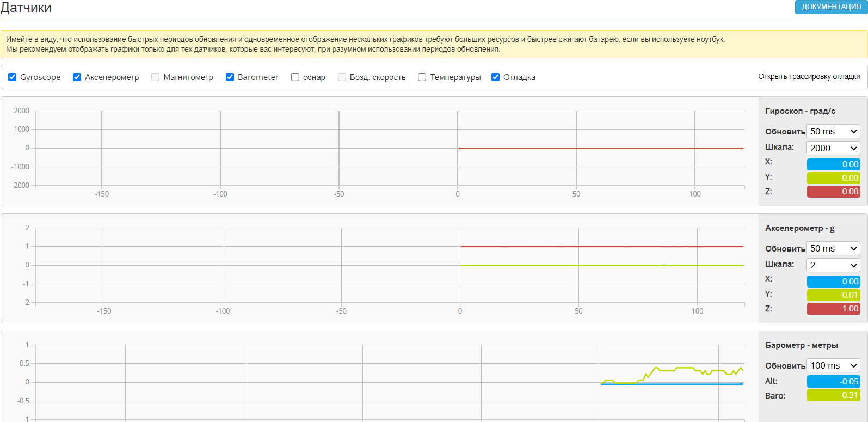Click Open debug trace link

[x=809, y=77]
